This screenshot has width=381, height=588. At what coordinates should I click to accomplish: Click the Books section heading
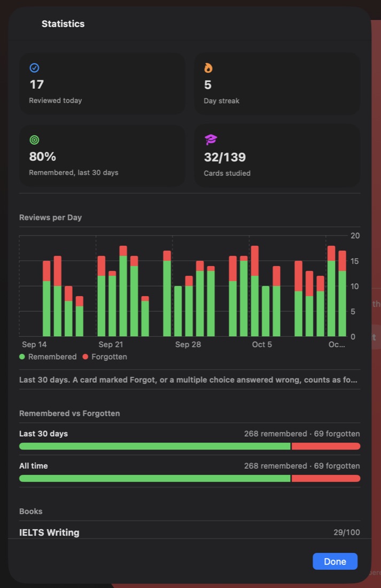[31, 511]
